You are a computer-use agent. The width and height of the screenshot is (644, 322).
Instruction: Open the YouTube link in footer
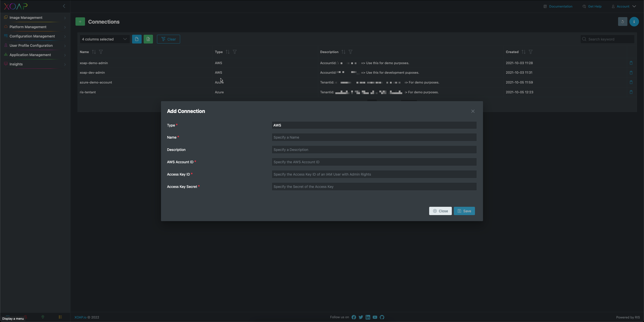click(x=375, y=317)
